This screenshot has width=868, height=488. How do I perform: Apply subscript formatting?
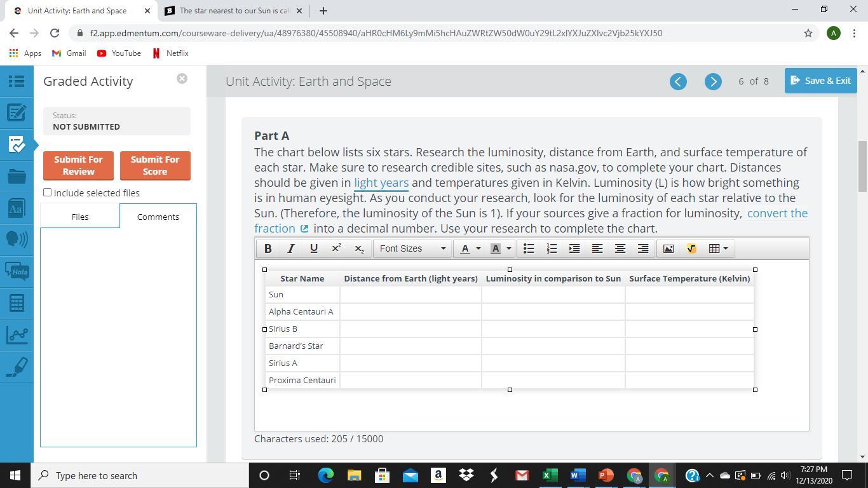tap(360, 248)
